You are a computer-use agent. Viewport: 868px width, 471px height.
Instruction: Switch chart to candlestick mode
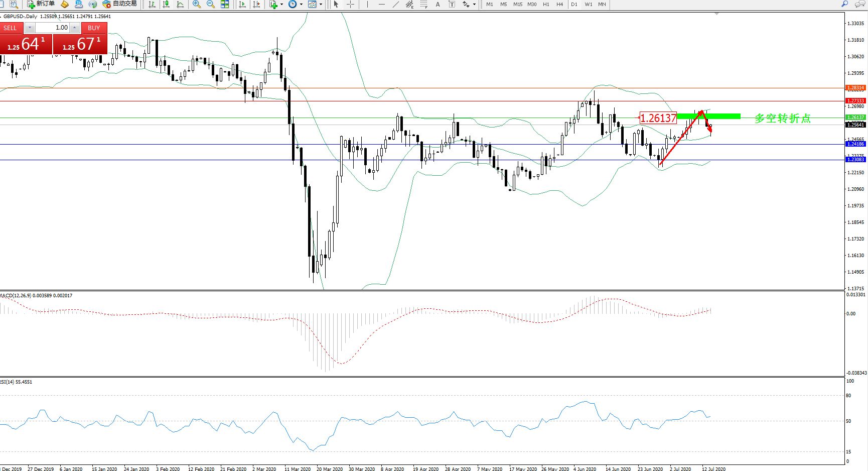[x=166, y=4]
